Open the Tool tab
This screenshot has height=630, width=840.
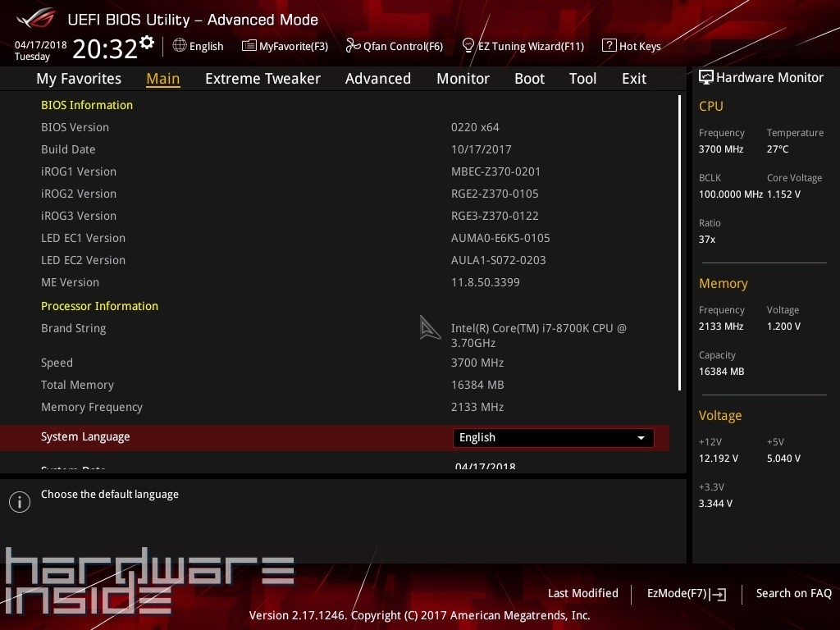[583, 79]
